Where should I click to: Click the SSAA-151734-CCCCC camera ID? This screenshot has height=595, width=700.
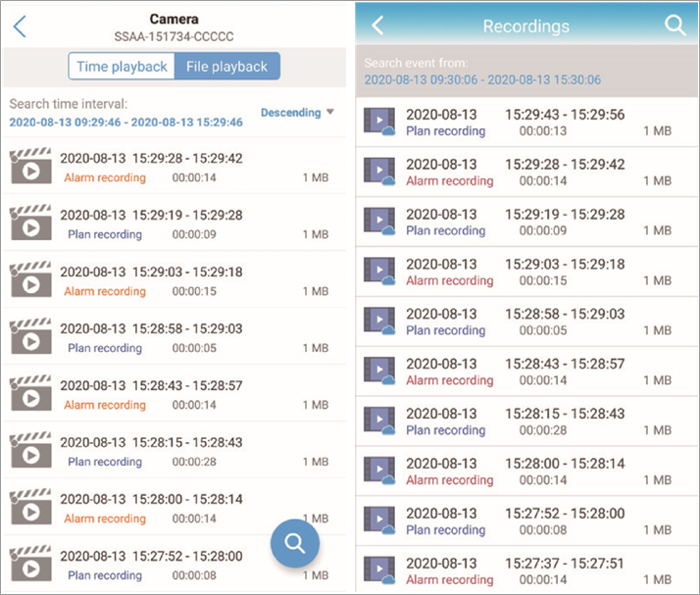[x=175, y=36]
